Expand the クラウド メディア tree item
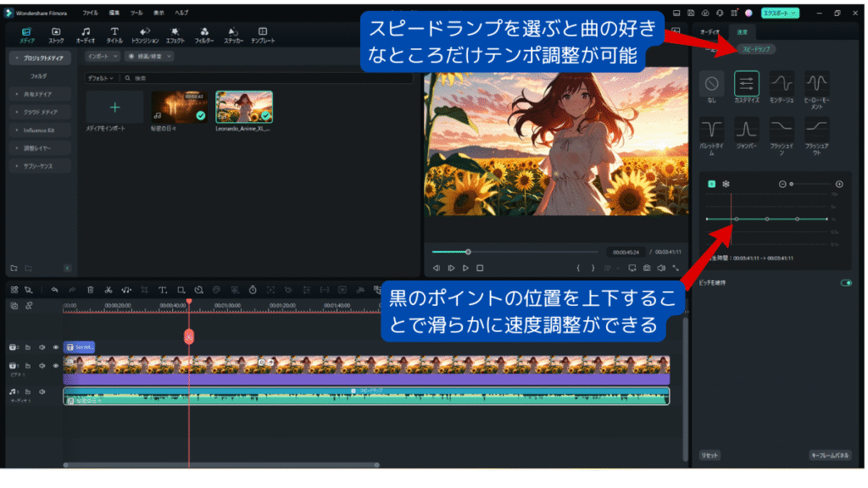The height and width of the screenshot is (488, 868). coord(40,113)
